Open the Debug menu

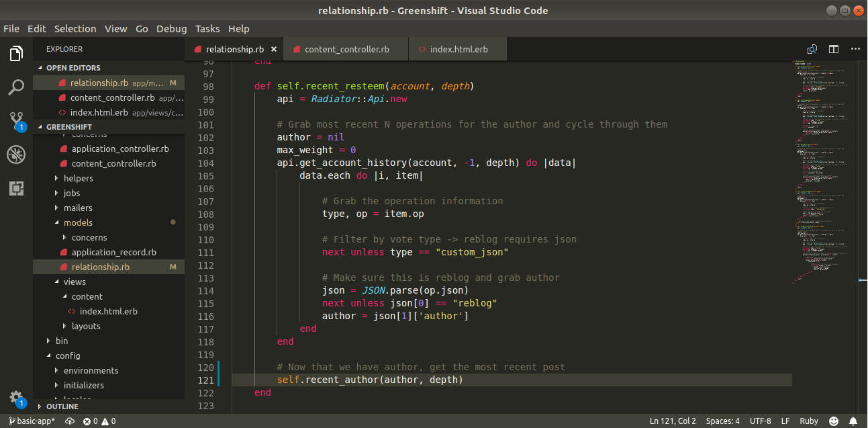pyautogui.click(x=172, y=29)
